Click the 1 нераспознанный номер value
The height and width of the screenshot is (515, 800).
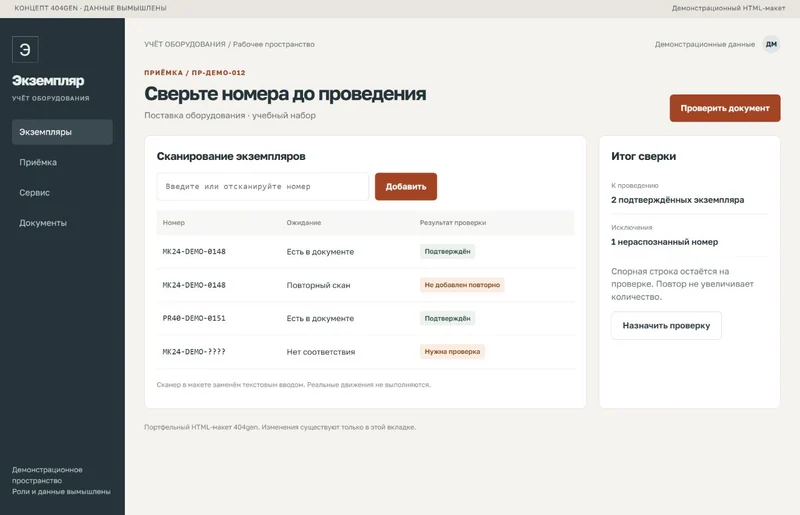click(664, 242)
